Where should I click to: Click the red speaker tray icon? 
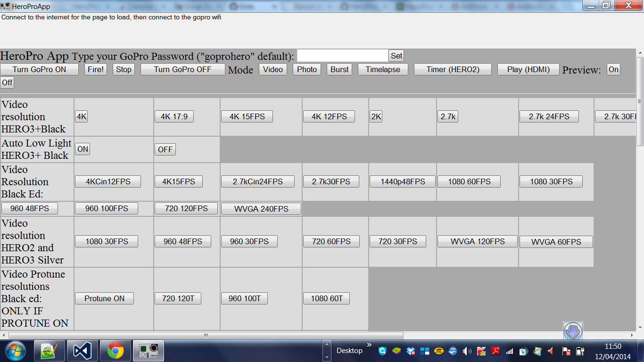(x=551, y=351)
